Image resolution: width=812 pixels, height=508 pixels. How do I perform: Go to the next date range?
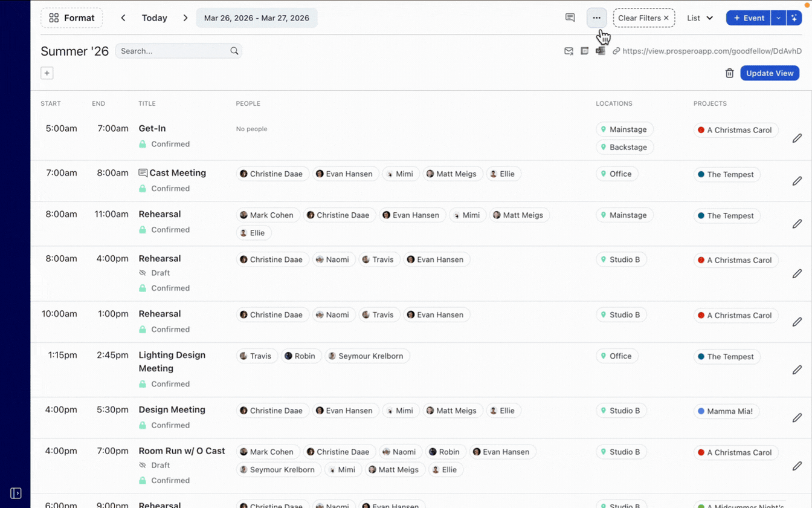tap(185, 18)
